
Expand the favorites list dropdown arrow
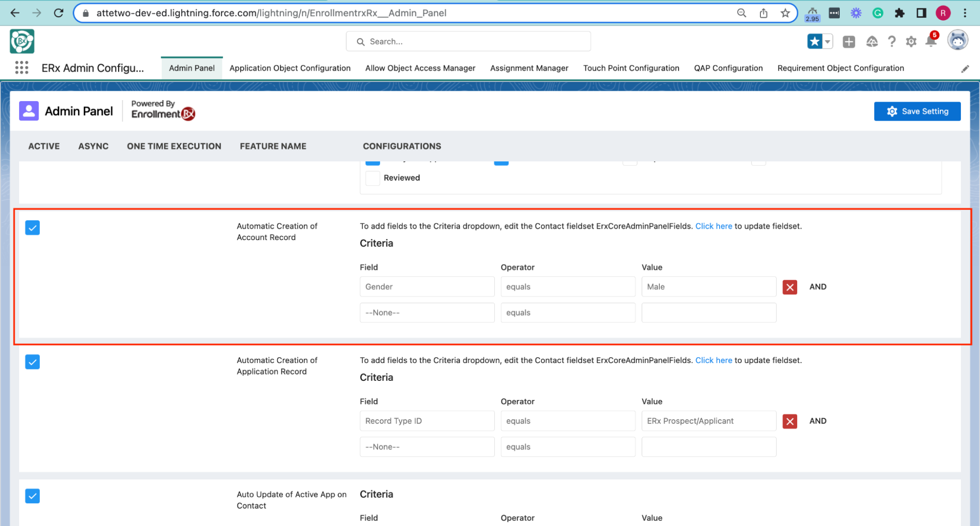click(x=828, y=42)
